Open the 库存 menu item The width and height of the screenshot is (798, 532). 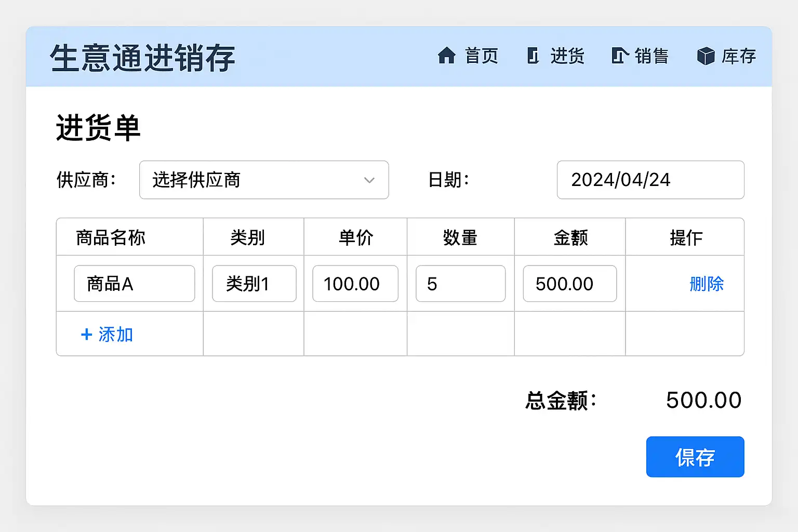point(738,56)
